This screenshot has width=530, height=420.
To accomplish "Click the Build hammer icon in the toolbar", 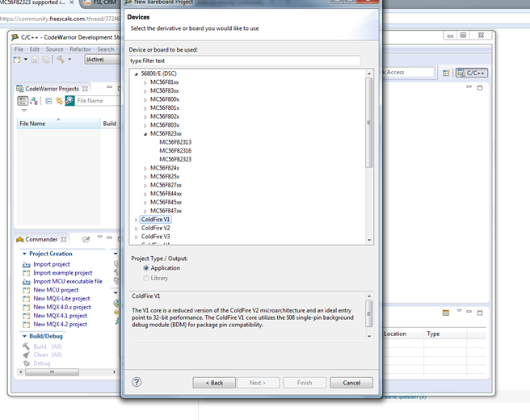I will [x=61, y=60].
